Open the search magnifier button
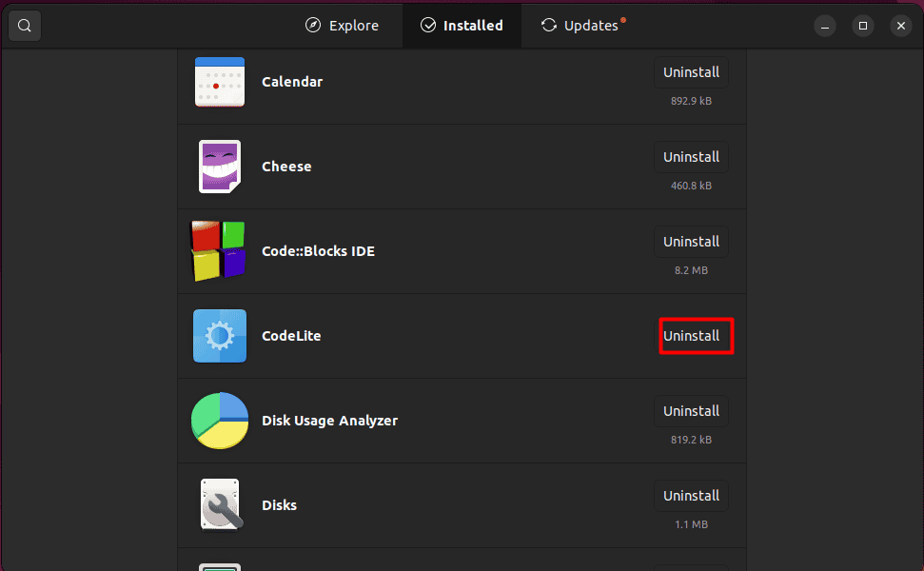This screenshot has height=571, width=924. [x=24, y=26]
